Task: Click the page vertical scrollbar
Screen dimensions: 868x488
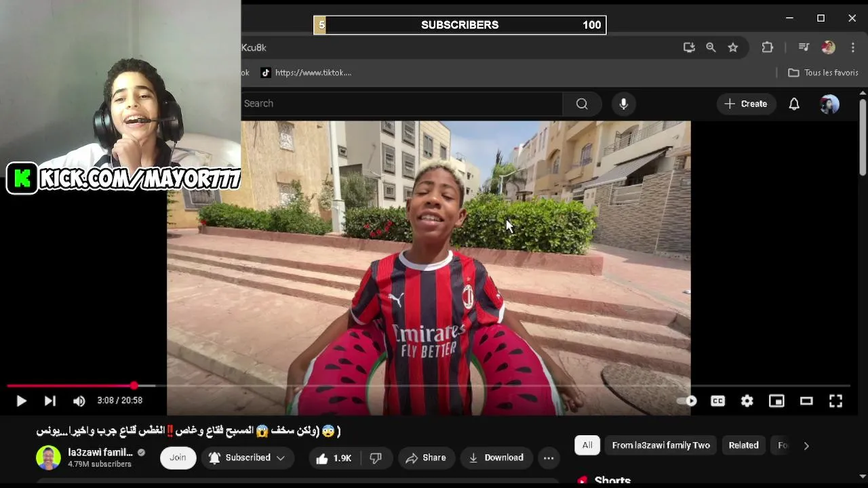Action: click(x=863, y=137)
